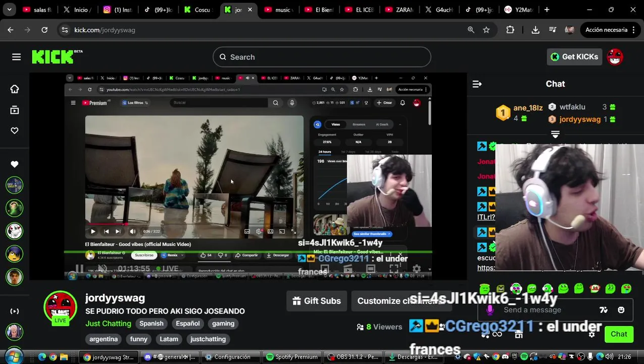Switch to the 'salas fl' YouTube tab
Screen dimensions: 644x364
38,10
